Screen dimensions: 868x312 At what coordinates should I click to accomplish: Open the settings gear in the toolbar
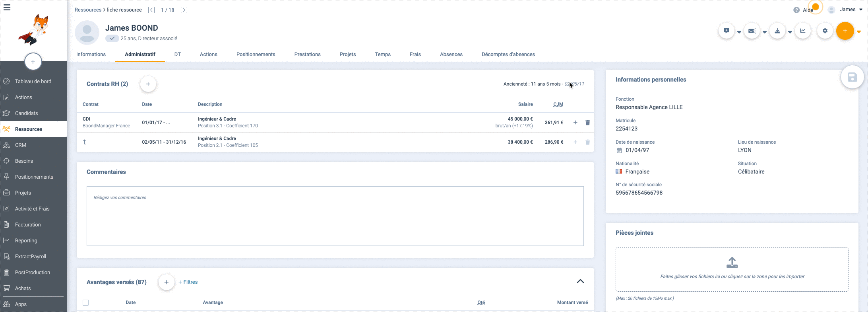pyautogui.click(x=825, y=31)
